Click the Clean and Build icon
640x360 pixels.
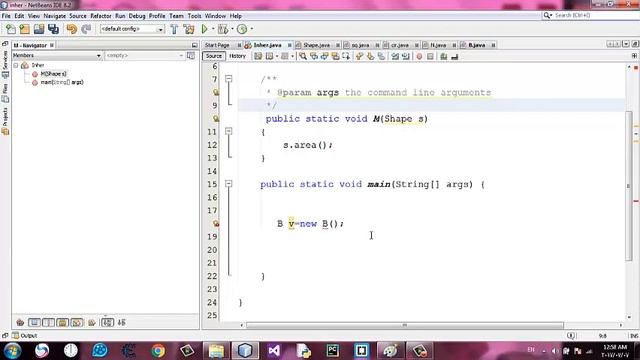click(189, 29)
